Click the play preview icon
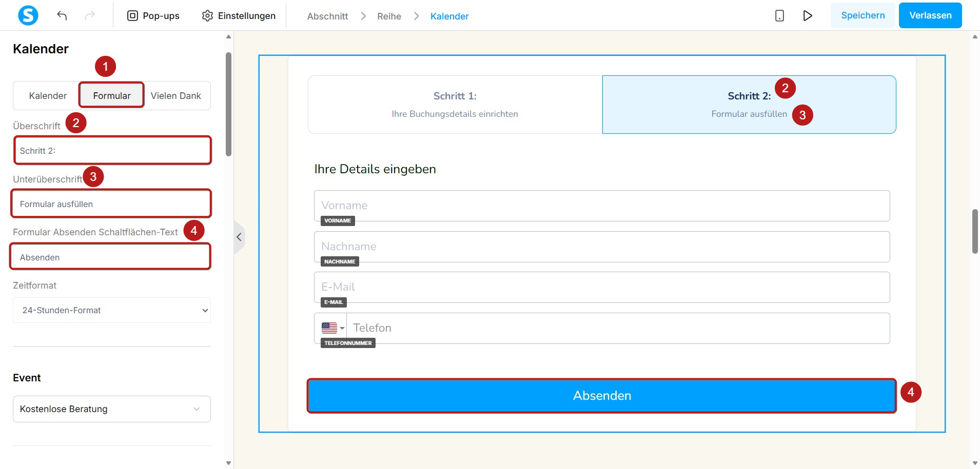 click(x=808, y=16)
